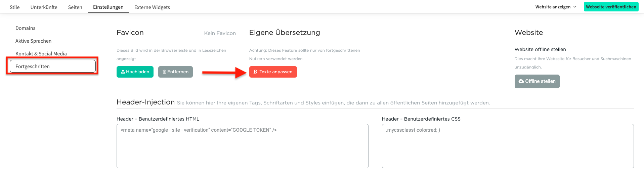Select the Einstellungen tab
The height and width of the screenshot is (175, 644).
(x=108, y=7)
